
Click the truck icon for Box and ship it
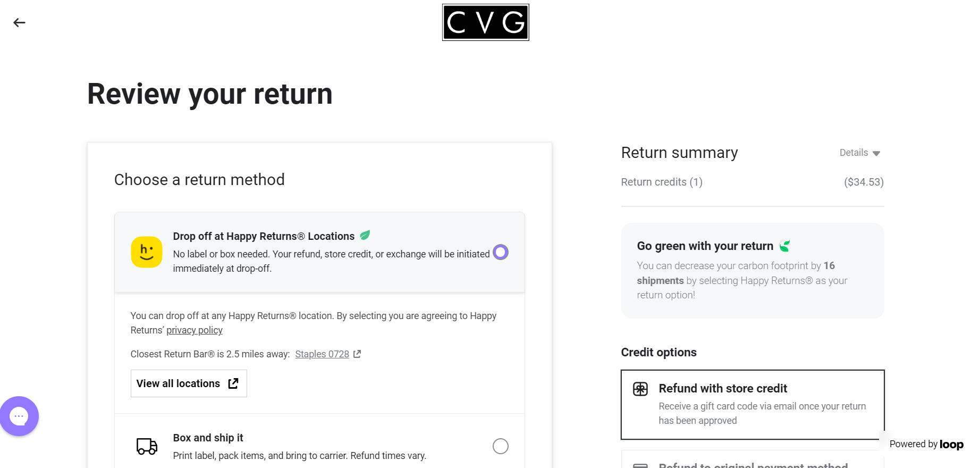147,446
